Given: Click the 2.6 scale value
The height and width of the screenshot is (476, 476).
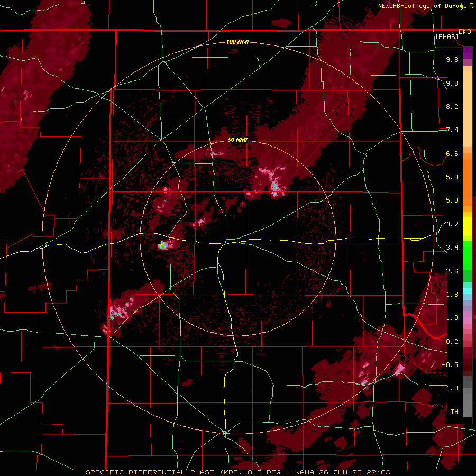Looking at the screenshot, I should click(x=452, y=271).
